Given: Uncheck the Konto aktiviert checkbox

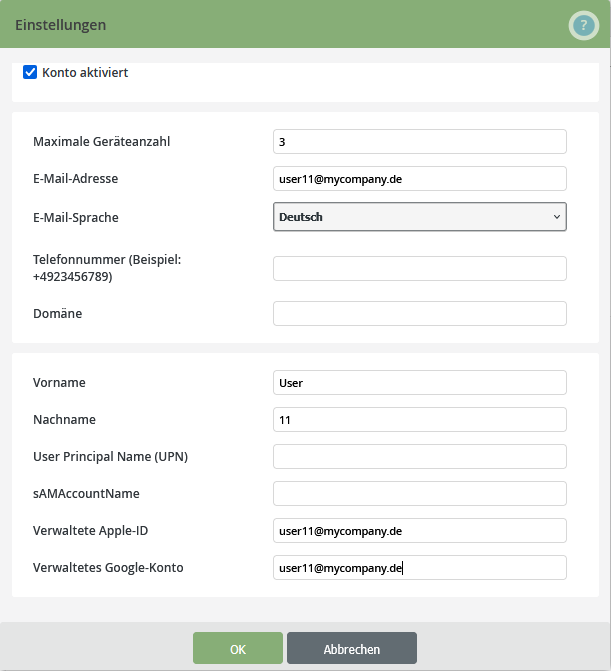Looking at the screenshot, I should [x=30, y=72].
